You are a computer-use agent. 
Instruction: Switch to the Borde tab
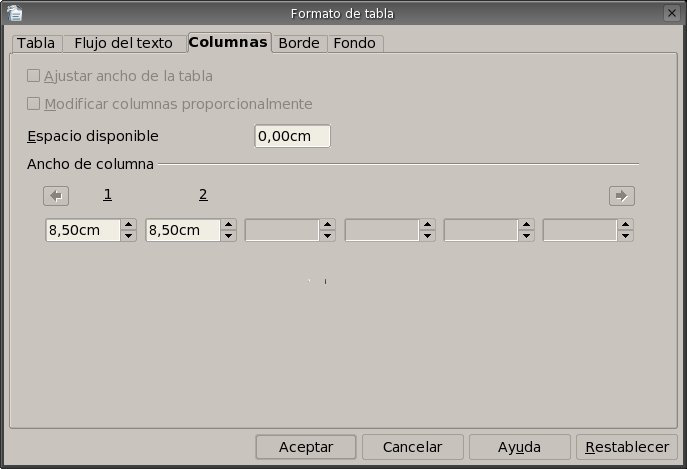pyautogui.click(x=298, y=43)
